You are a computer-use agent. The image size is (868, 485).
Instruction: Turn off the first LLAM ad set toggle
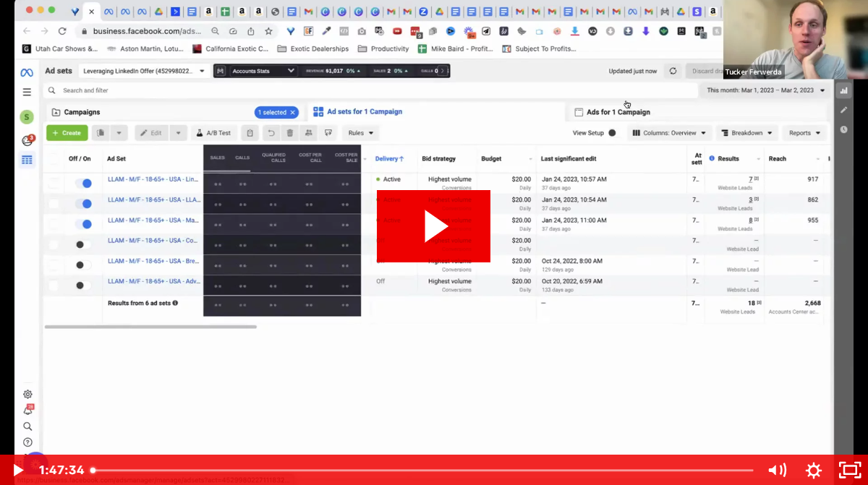point(83,184)
